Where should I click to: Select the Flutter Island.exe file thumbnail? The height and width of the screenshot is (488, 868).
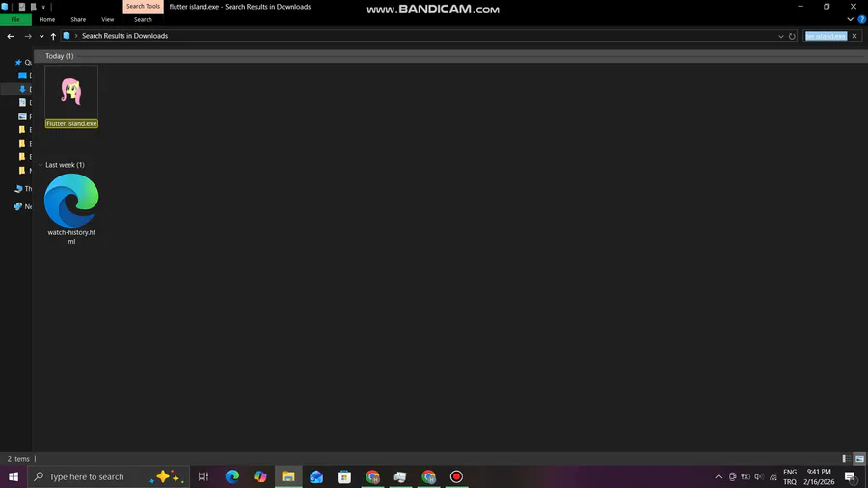coord(71,92)
